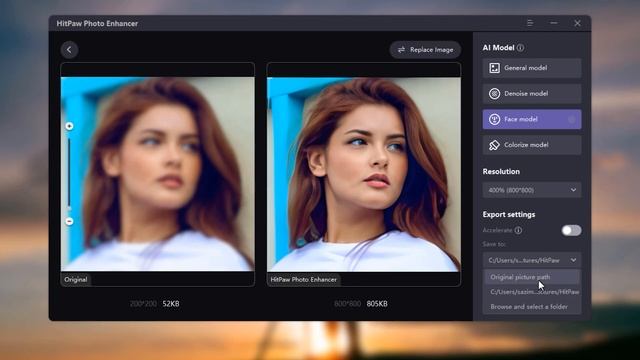Toggle the Accelerate switch
Viewport: 640px width, 360px height.
click(571, 230)
